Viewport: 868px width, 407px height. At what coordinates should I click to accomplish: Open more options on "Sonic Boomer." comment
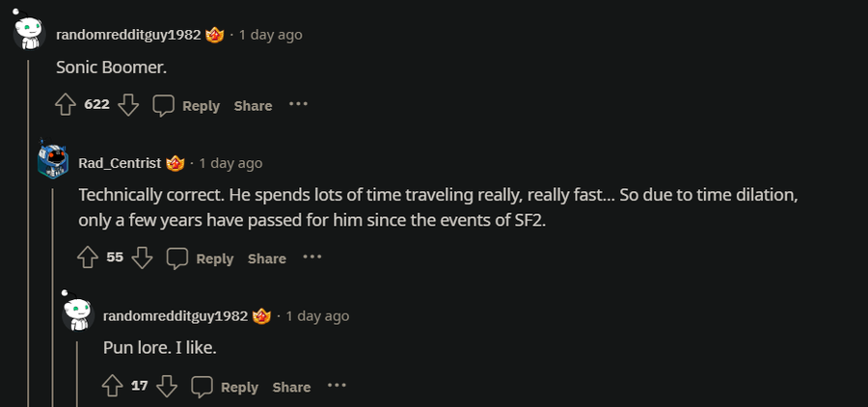tap(298, 104)
